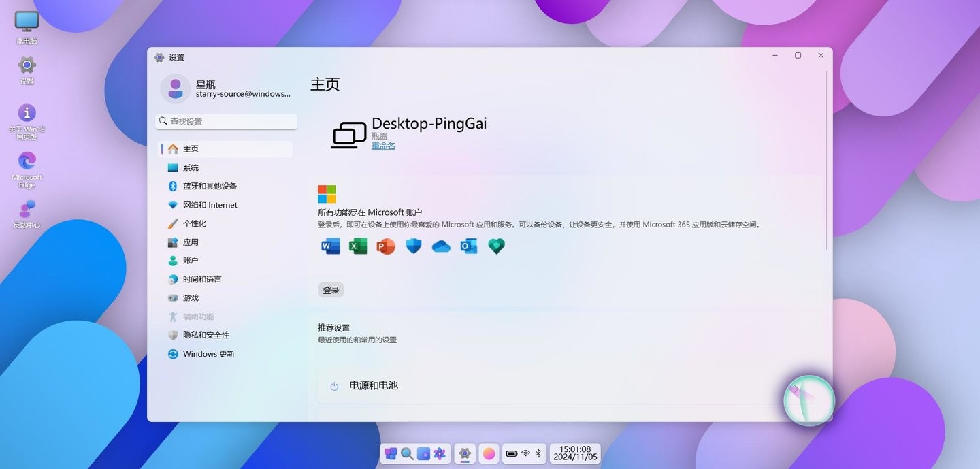The height and width of the screenshot is (469, 980).
Task: Click the 查找设置 search box
Action: (x=227, y=121)
